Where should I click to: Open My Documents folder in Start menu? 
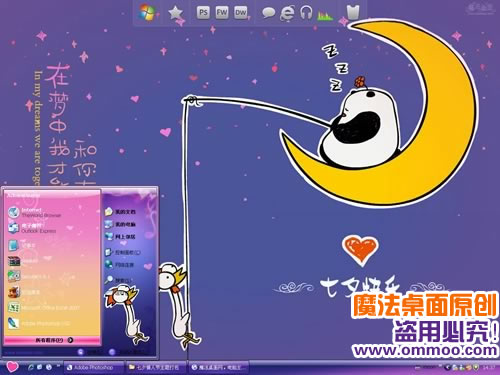pos(120,212)
